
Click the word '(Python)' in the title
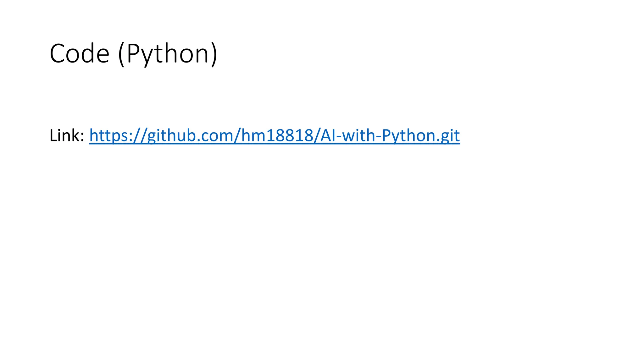pyautogui.click(x=168, y=54)
